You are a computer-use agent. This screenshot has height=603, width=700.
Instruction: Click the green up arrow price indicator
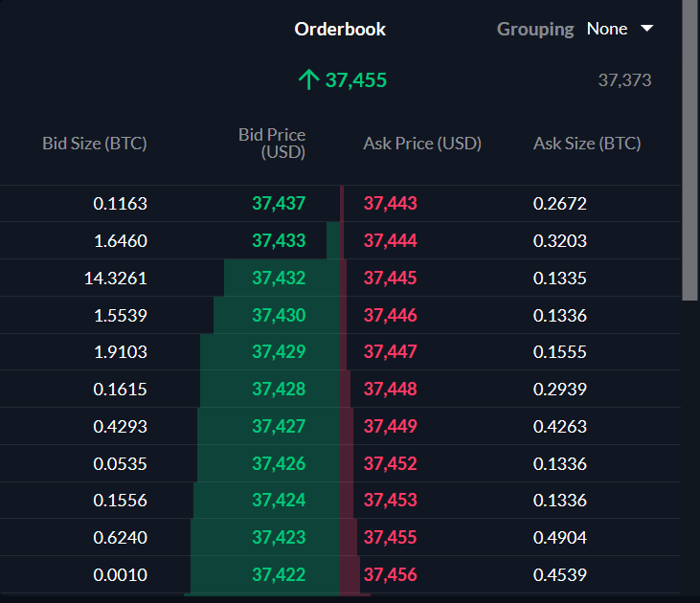point(307,80)
